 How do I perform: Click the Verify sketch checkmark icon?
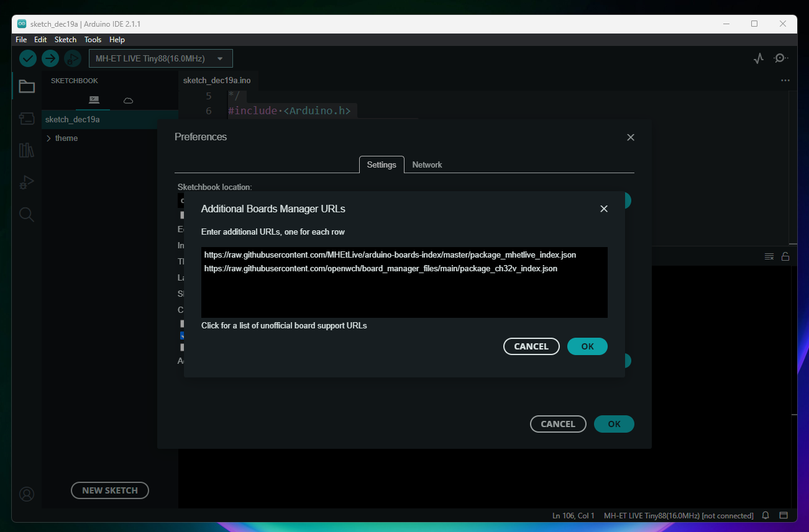coord(28,58)
